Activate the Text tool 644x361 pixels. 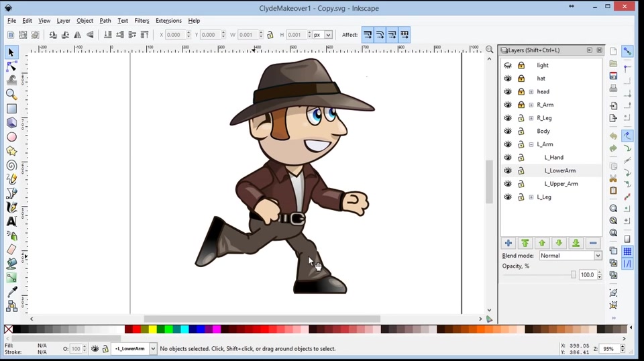[11, 221]
